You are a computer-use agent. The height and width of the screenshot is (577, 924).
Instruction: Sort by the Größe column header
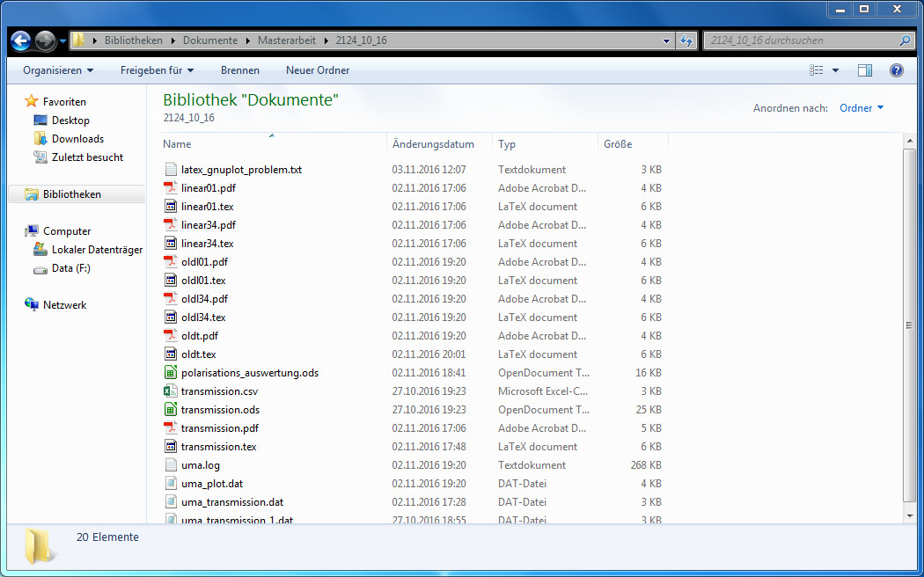[617, 144]
